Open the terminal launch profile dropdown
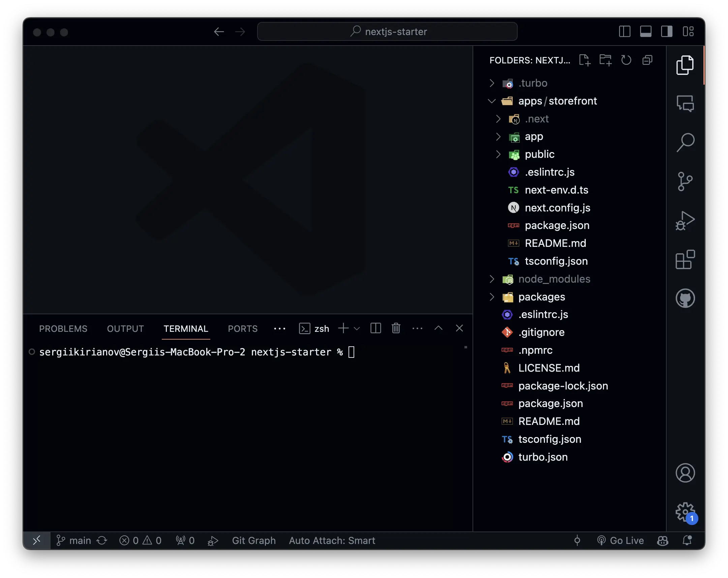 pos(357,328)
